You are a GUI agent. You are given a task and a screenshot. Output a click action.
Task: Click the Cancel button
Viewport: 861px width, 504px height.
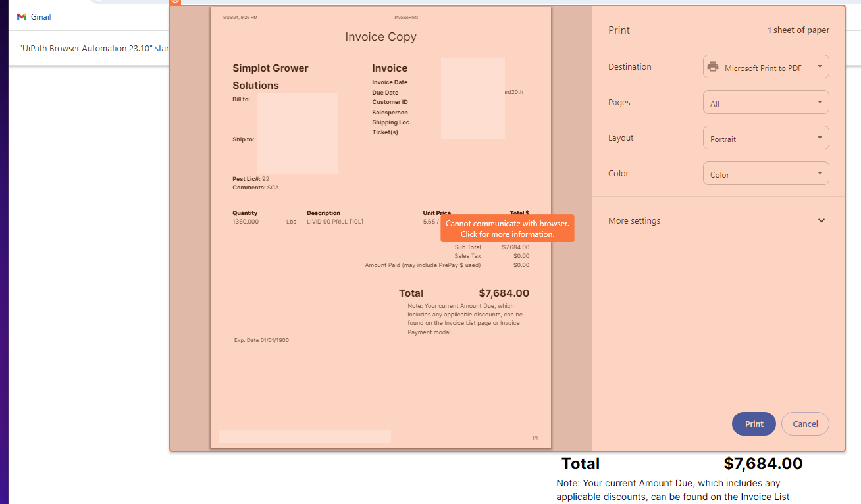coord(805,424)
